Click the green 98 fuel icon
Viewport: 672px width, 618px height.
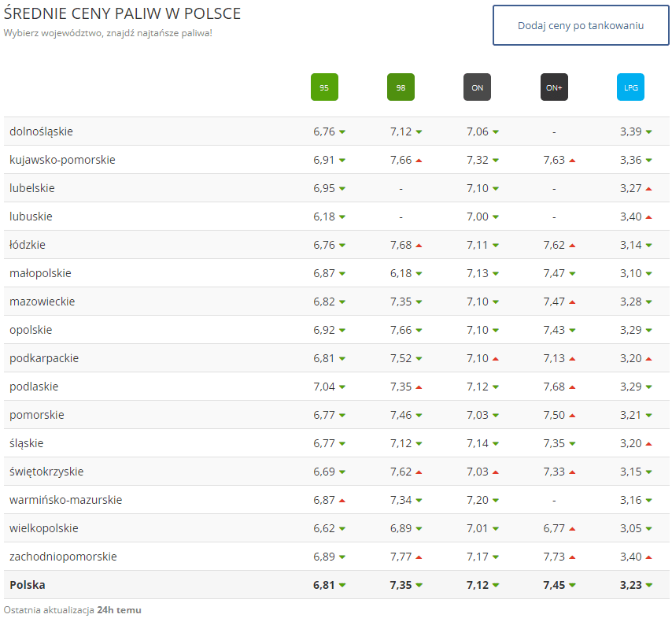[401, 87]
